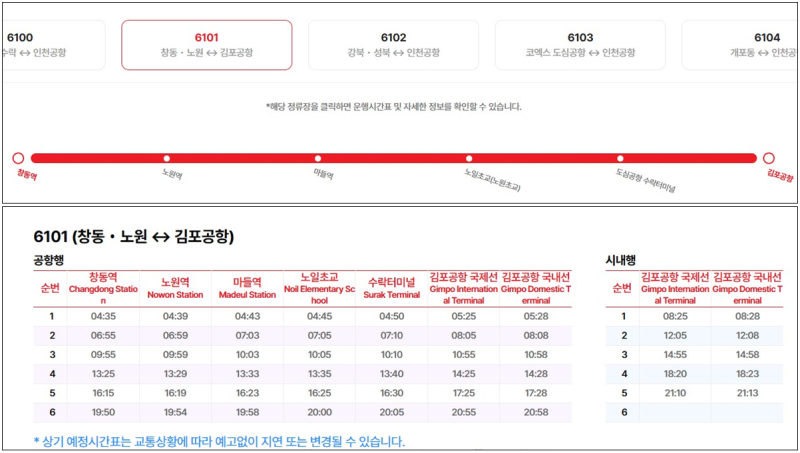Viewport: 800px width, 453px height.
Task: Click the 김포공항 end stop marker
Action: pos(768,158)
